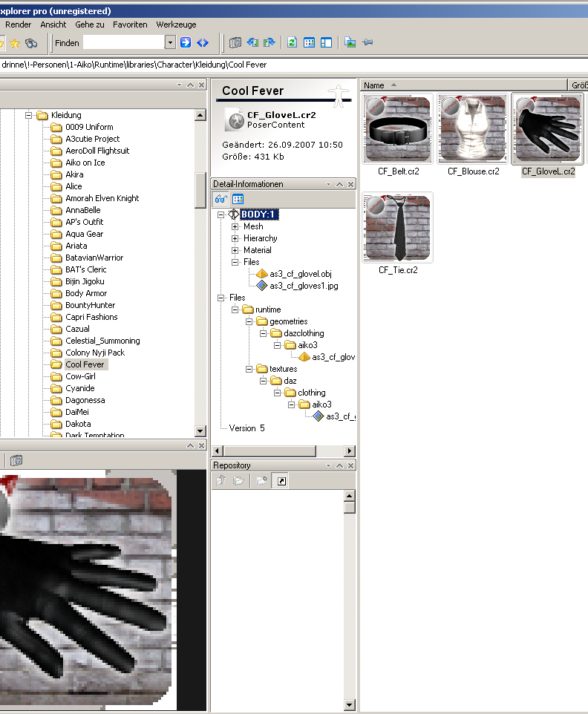Screen dimensions: 588x714
Task: Click the address path bar
Action: pos(294,65)
